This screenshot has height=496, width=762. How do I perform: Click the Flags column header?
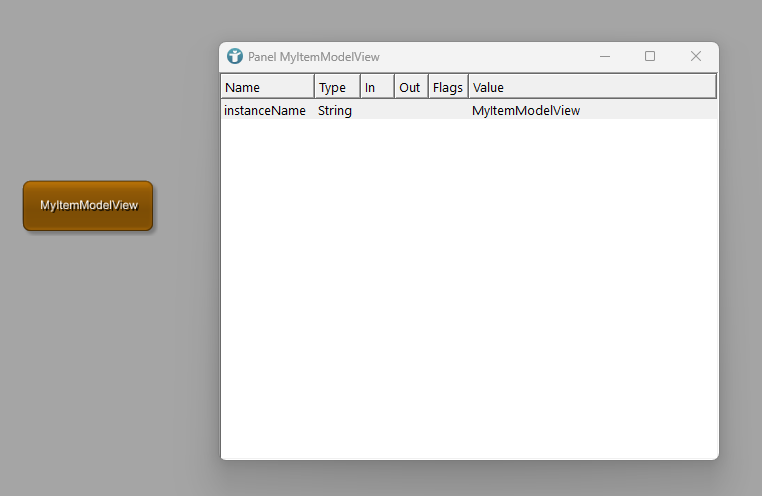click(x=447, y=87)
